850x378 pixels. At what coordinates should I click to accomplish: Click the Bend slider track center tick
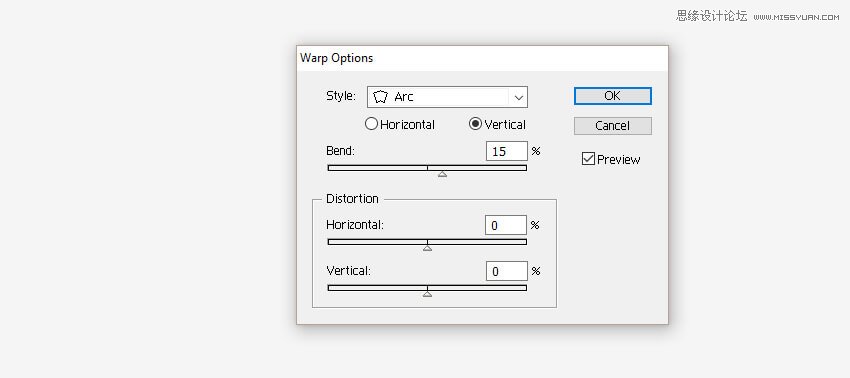(x=427, y=168)
